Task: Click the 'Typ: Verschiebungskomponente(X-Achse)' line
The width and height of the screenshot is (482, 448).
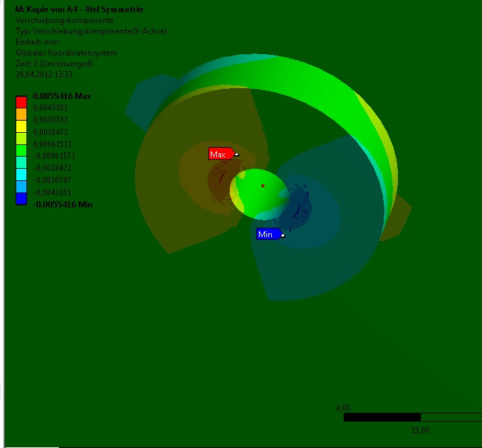Action: pos(91,31)
